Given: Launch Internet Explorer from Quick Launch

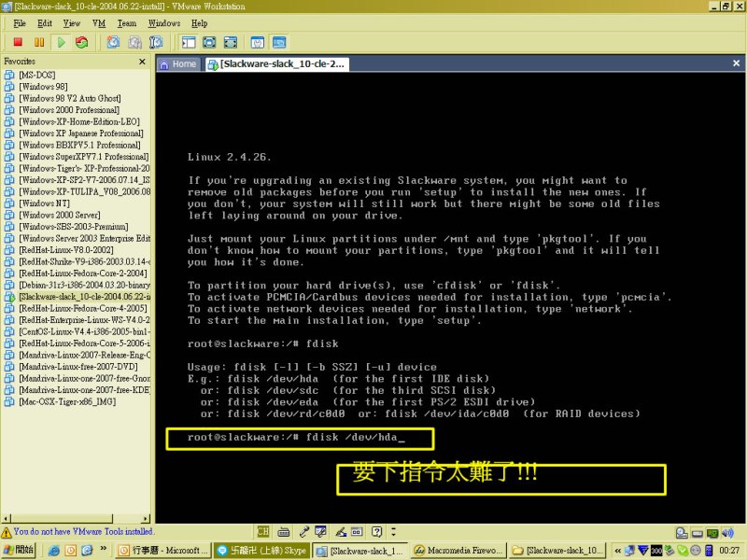Looking at the screenshot, I should coord(54,551).
